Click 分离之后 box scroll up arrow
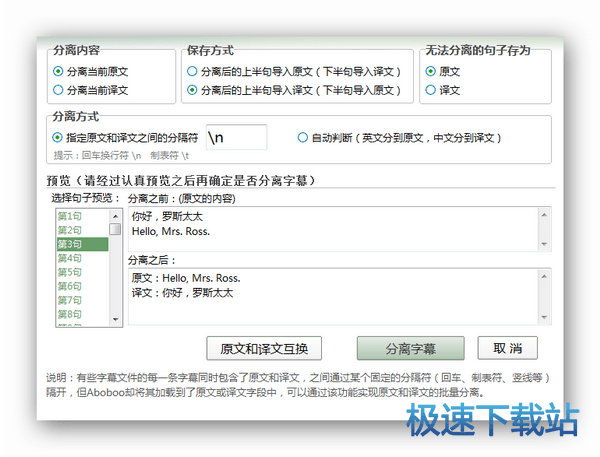 [x=544, y=276]
